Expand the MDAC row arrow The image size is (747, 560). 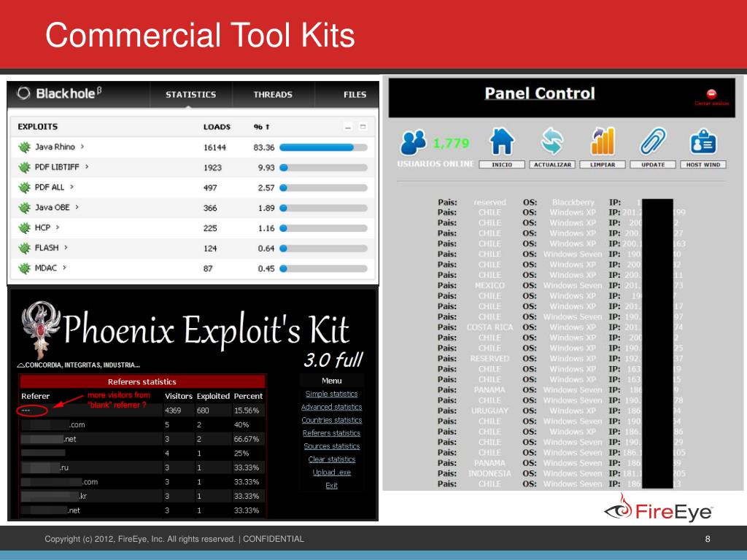pos(64,268)
